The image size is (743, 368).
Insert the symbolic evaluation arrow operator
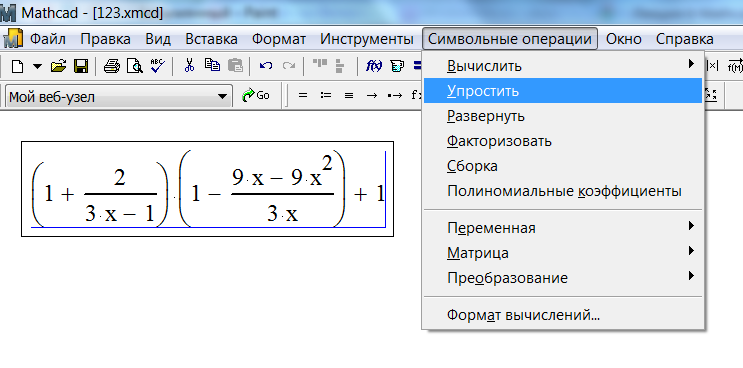click(x=372, y=95)
